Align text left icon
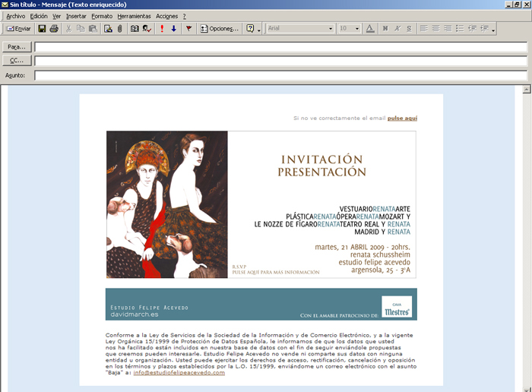The image size is (532, 392). point(424,29)
